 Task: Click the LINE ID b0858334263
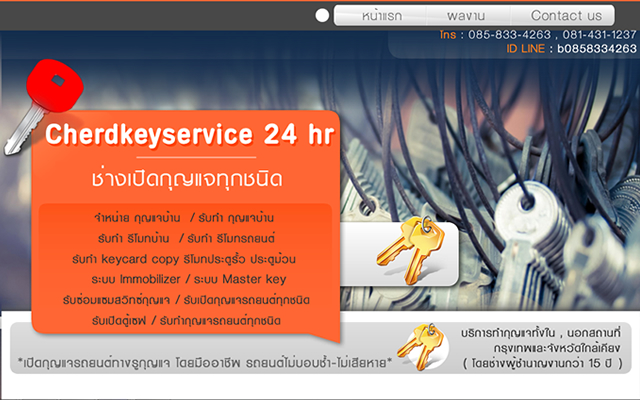[x=597, y=49]
